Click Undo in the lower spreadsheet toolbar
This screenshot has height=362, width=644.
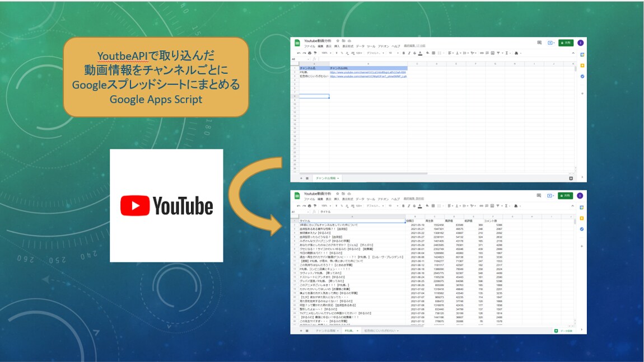click(x=298, y=206)
